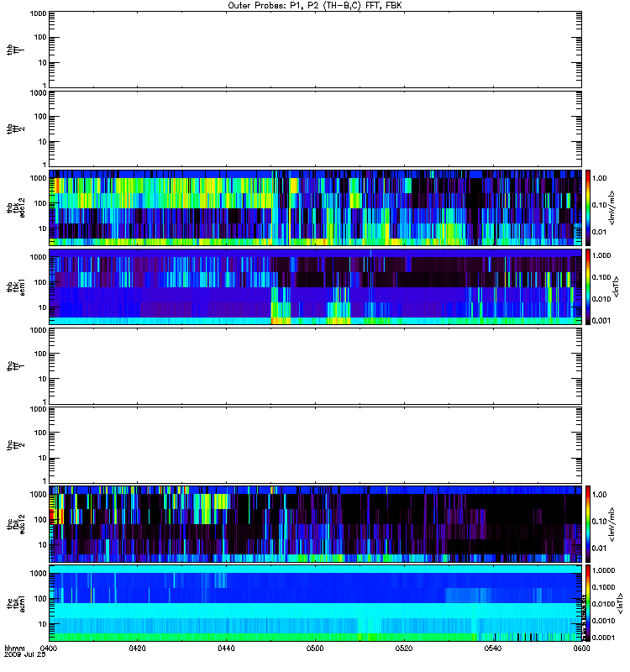Screen dimensions: 630x672
Task: Click the empty thc fff 1 plot panel
Action: (315, 366)
